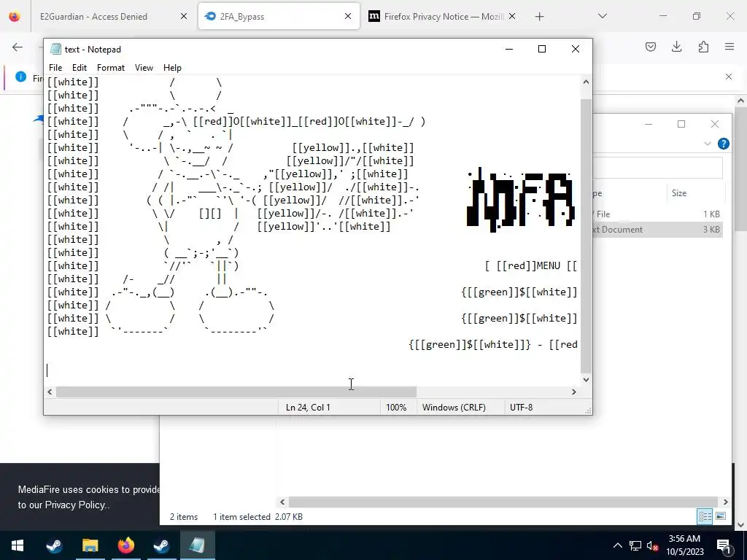Click the Ln 24, Col 1 status
Screen dimensions: 747x560
click(308, 408)
